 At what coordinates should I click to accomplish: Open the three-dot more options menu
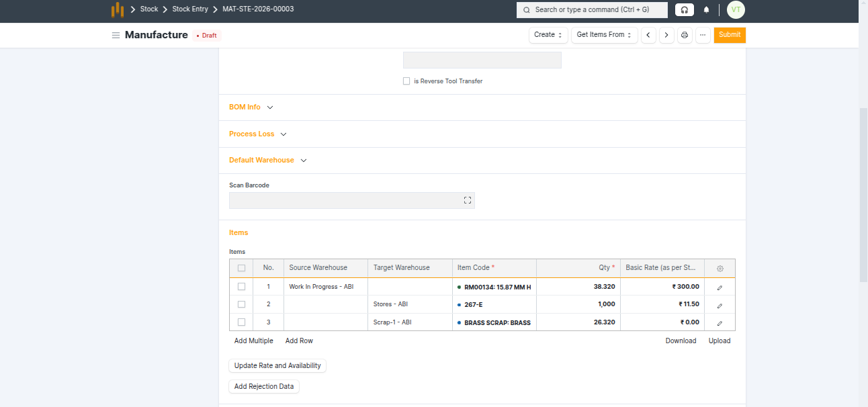pos(703,35)
